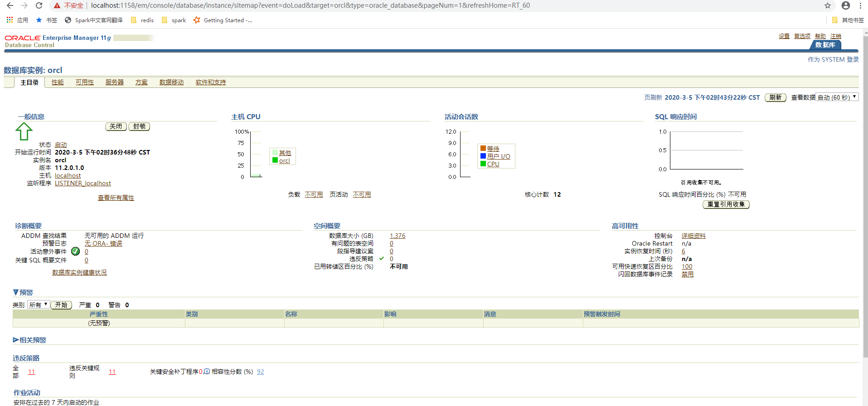The height and width of the screenshot is (406, 868).
Task: Click the green up-arrow status icon
Action: point(24,131)
